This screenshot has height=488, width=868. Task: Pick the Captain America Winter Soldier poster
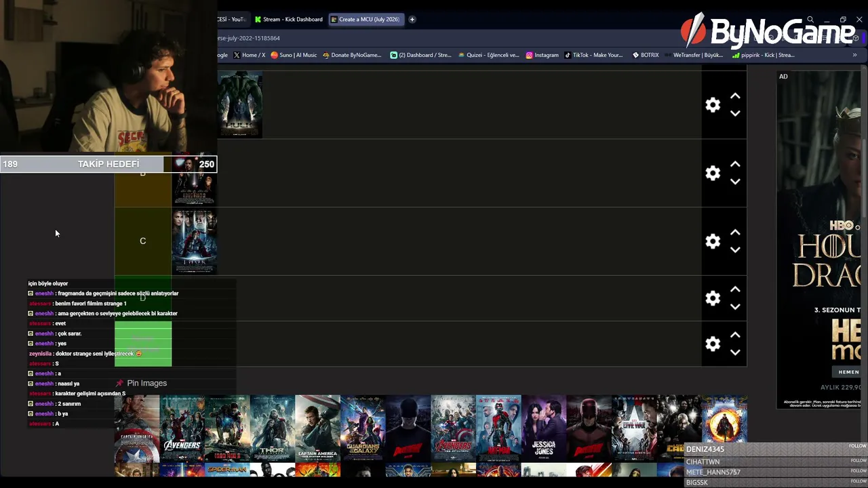[x=317, y=428]
